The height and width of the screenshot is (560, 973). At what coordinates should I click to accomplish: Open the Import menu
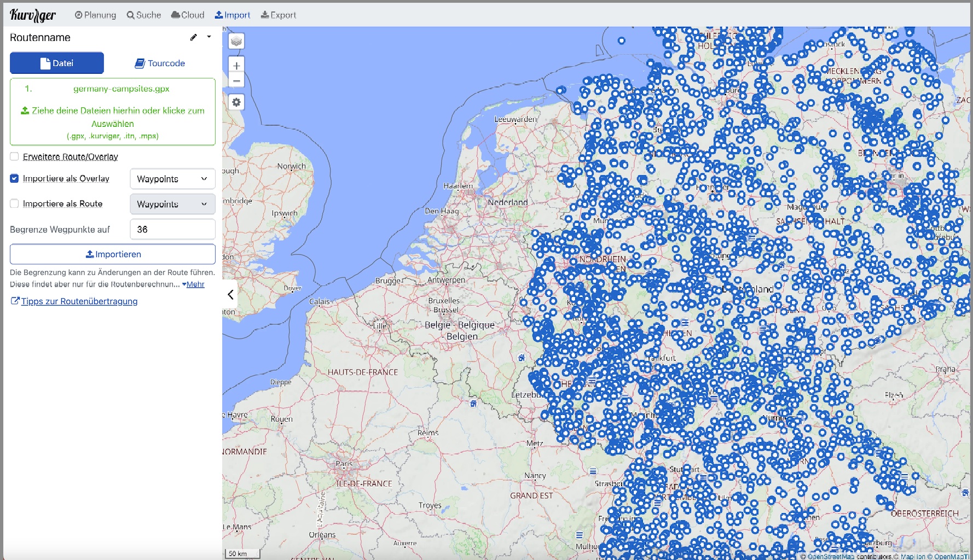coord(233,15)
